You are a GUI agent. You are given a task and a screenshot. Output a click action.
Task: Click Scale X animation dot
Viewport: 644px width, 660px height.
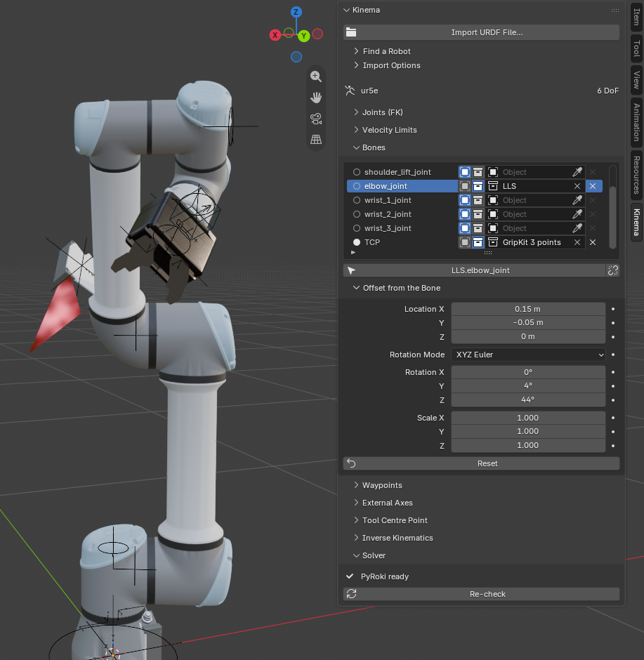pos(613,418)
